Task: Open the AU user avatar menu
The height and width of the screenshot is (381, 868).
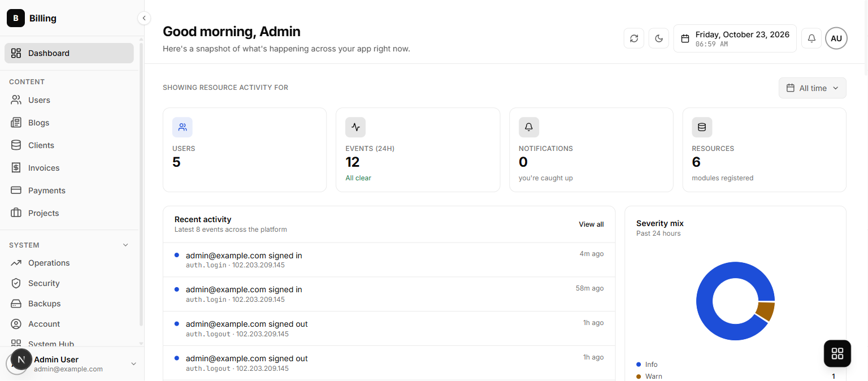Action: [836, 38]
